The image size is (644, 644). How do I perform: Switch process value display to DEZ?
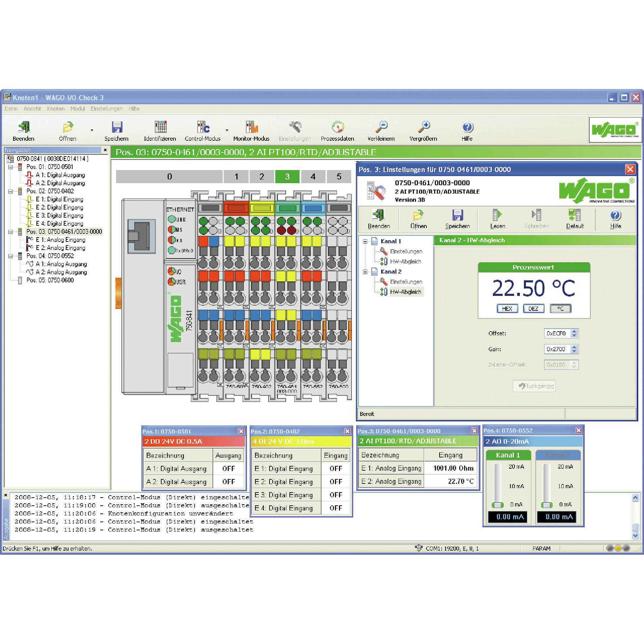tap(534, 308)
